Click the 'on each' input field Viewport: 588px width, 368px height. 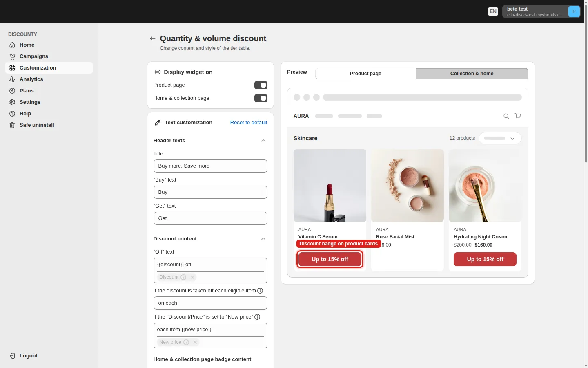210,303
